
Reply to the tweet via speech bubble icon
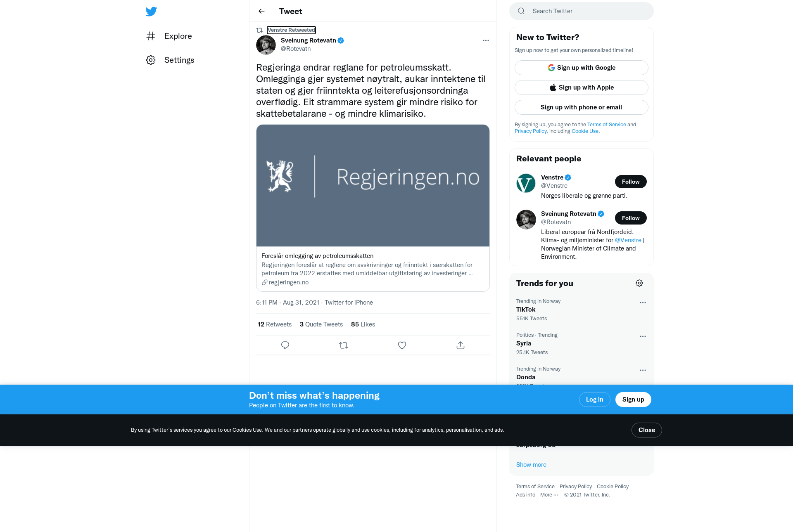285,345
